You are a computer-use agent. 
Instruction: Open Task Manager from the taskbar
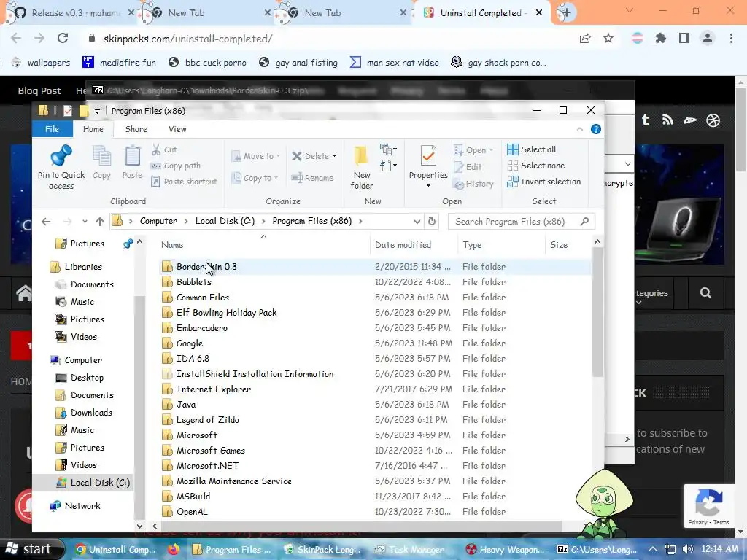(x=410, y=550)
